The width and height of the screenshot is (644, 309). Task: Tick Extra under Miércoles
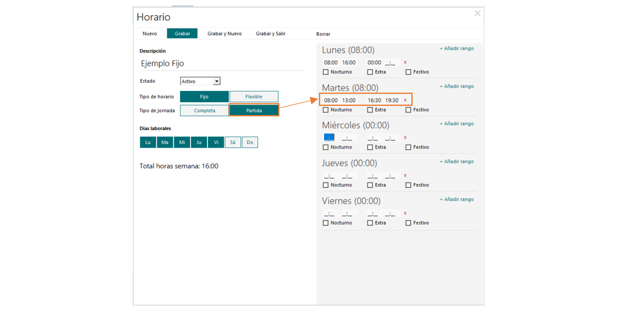pyautogui.click(x=370, y=147)
